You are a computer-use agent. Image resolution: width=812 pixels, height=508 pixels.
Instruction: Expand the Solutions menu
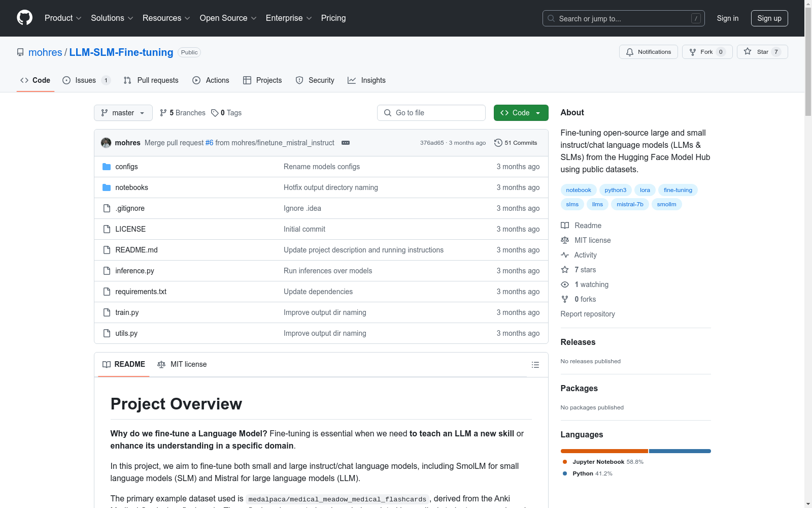[x=112, y=18]
